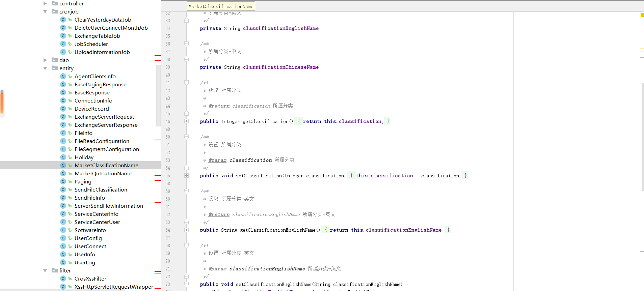Fold the javadoc comment at line 50
The height and width of the screenshot is (291, 644).
(186, 137)
